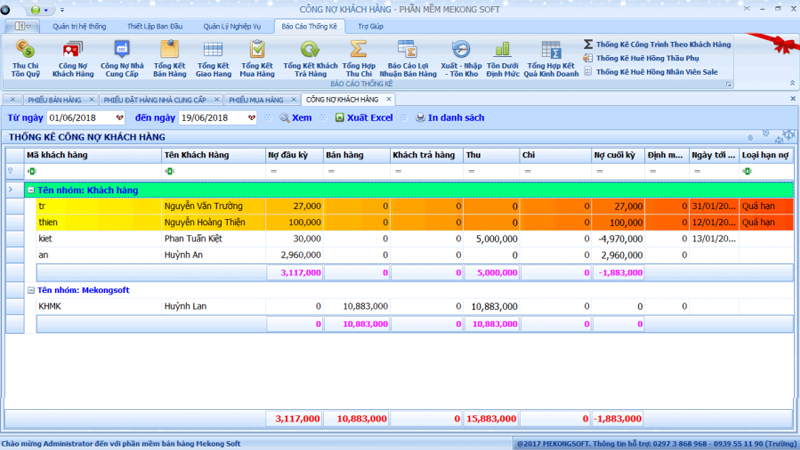Collapse the Tên nhóm: Khách hàng group
Screen dimensions: 800x450
(31, 190)
